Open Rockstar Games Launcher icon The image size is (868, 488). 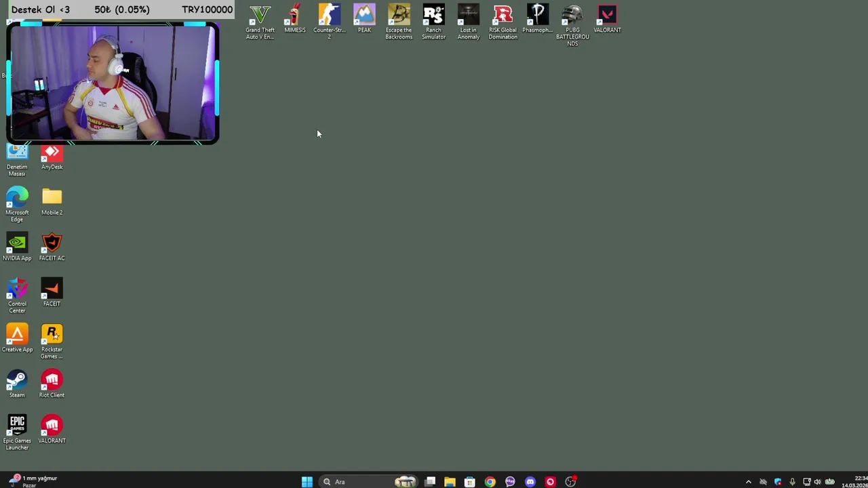[52, 342]
